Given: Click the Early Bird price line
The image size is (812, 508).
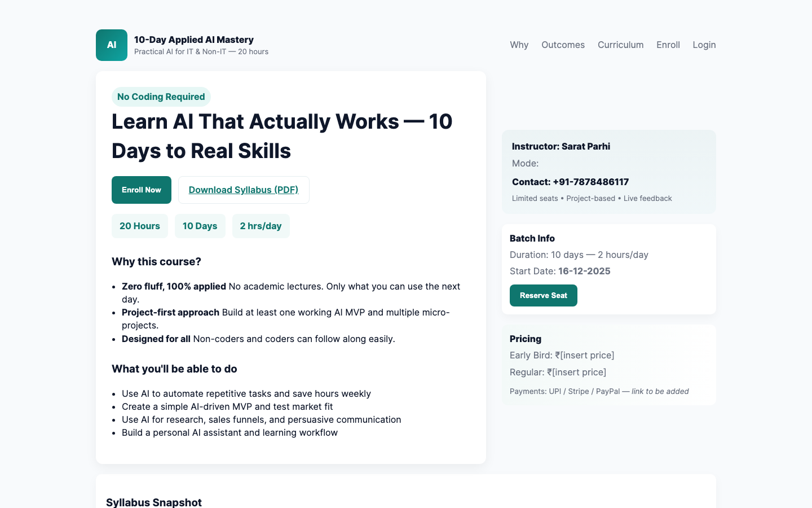Looking at the screenshot, I should pyautogui.click(x=562, y=355).
